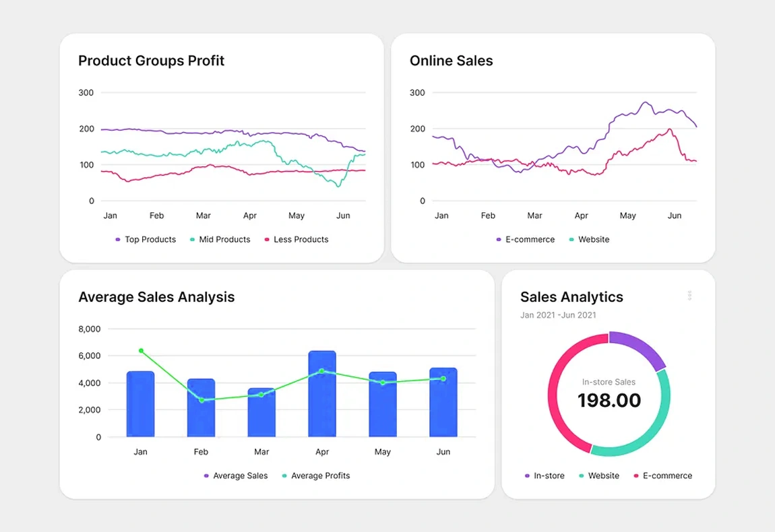
Task: Select the green Jan data point on the line
Action: 141,351
